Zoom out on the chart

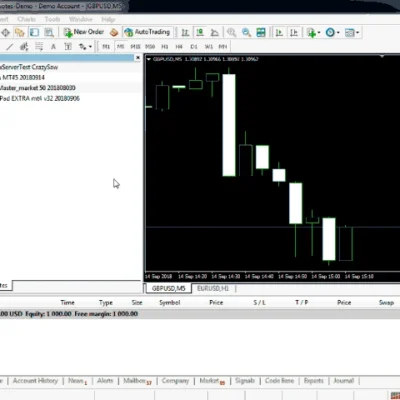pos(246,32)
